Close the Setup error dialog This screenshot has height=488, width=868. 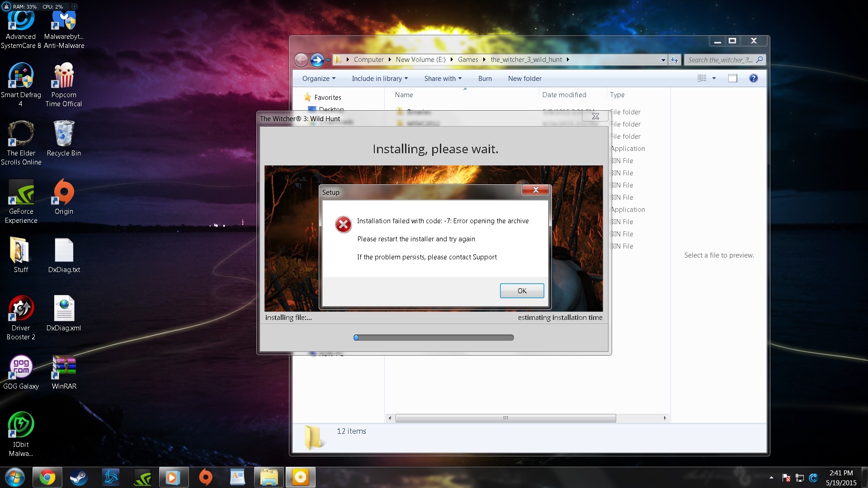tap(535, 190)
